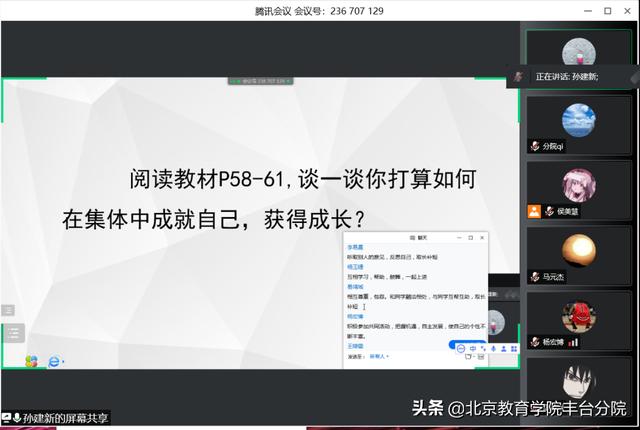Click the Windows Start orb in shared screen
Image resolution: width=640 pixels, height=430 pixels.
[x=31, y=361]
